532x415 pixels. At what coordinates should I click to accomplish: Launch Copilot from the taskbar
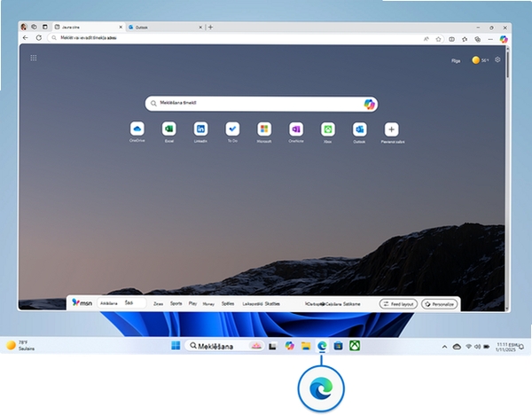289,346
